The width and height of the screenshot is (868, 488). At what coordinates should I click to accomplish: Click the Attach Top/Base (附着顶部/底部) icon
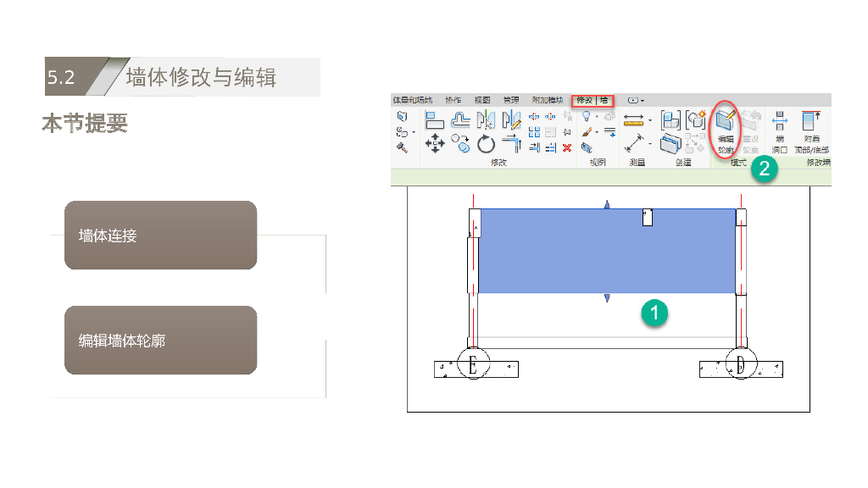pyautogui.click(x=812, y=131)
